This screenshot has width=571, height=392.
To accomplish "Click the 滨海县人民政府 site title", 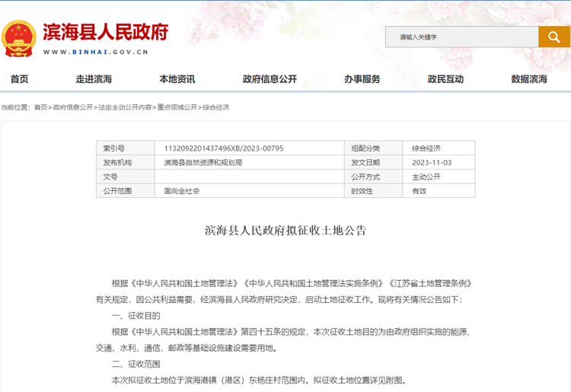I will [x=106, y=32].
